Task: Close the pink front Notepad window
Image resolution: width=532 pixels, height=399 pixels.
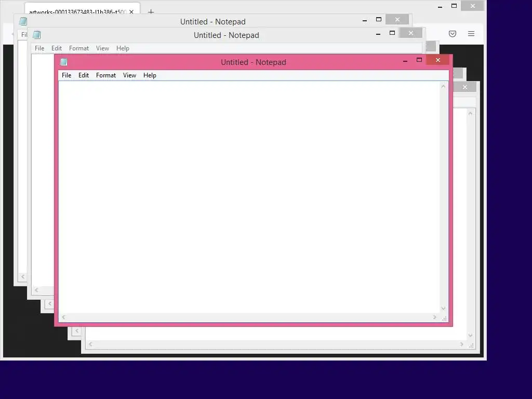Action: pyautogui.click(x=437, y=60)
